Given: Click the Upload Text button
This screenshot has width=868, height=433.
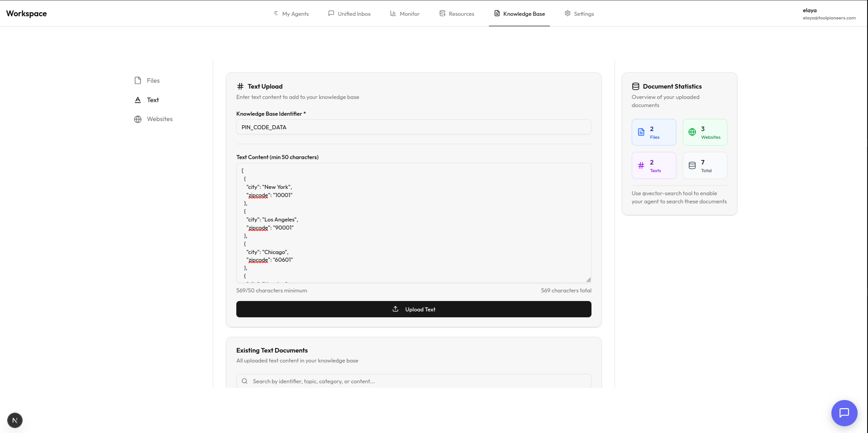Looking at the screenshot, I should (x=413, y=309).
